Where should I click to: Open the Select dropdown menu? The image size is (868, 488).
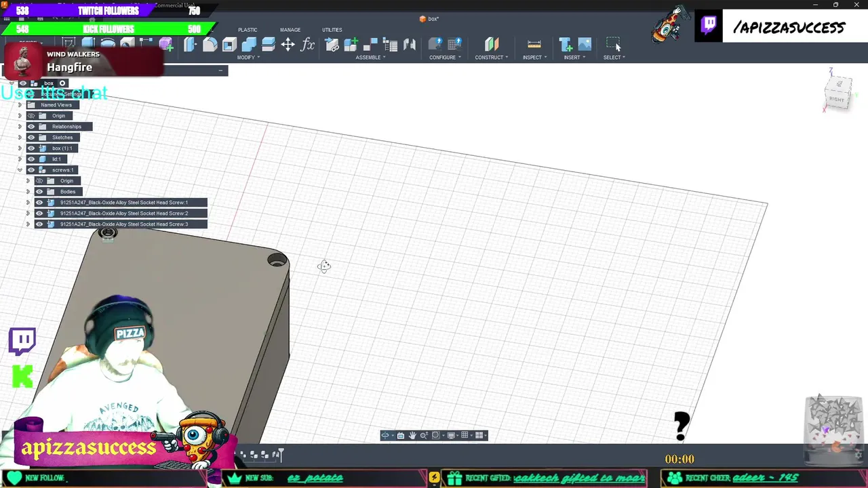[x=614, y=58]
